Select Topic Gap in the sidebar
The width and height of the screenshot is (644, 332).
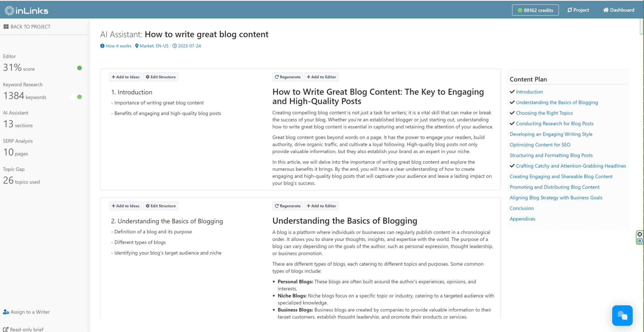click(14, 169)
